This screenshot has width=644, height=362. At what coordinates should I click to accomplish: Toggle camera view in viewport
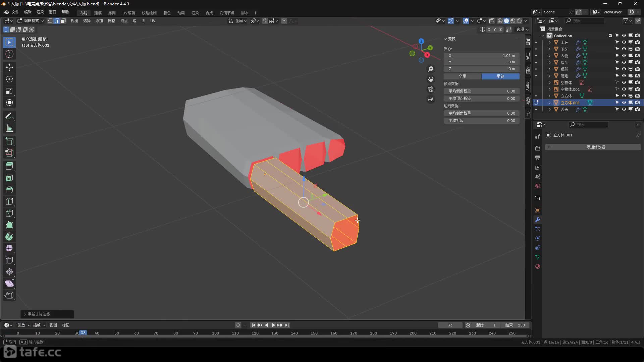click(431, 89)
